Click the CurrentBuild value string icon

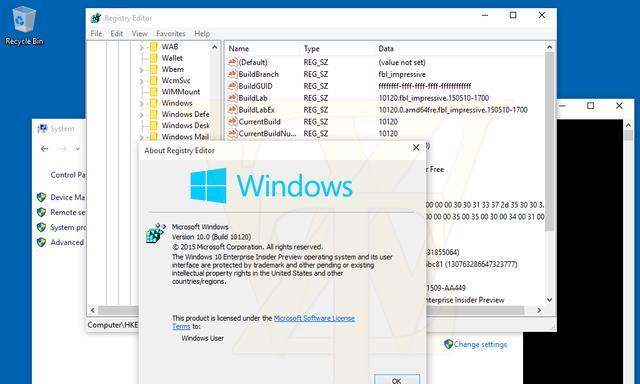pyautogui.click(x=232, y=121)
